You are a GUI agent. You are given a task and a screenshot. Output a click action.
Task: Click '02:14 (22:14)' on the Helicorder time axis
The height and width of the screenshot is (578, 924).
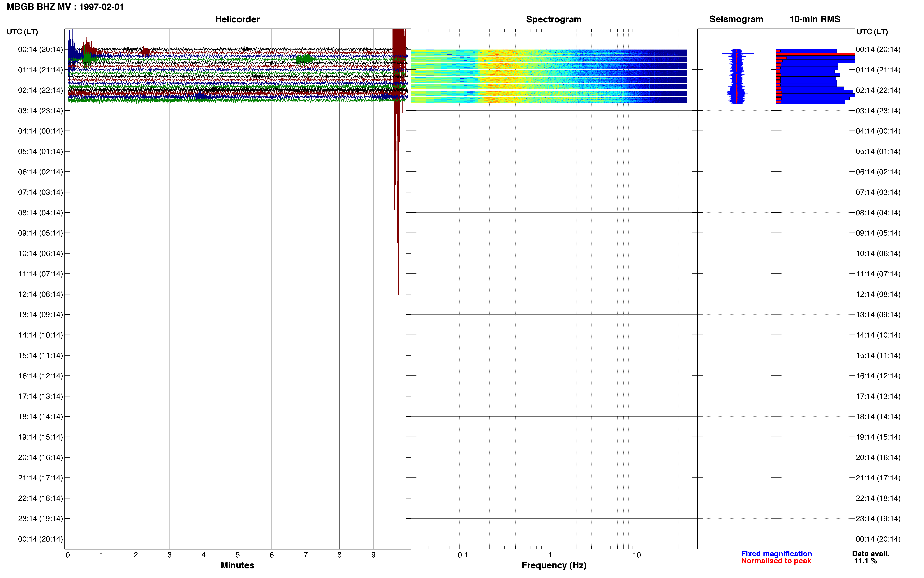(41, 90)
